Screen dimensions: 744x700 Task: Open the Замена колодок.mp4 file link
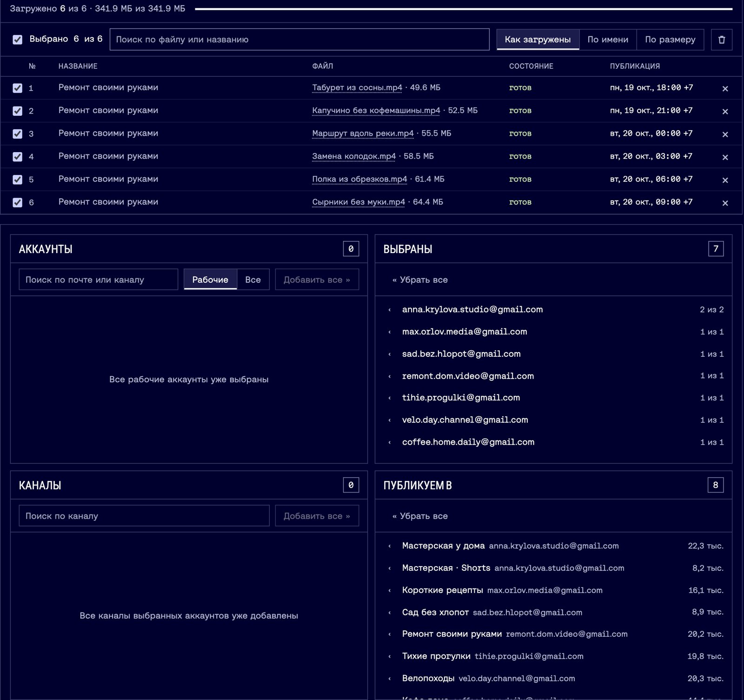pyautogui.click(x=354, y=156)
